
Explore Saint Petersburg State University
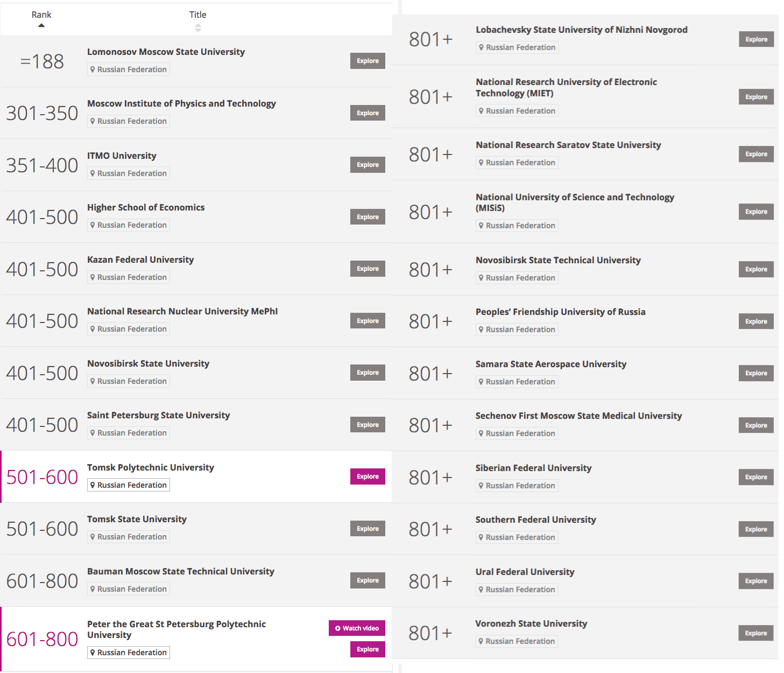(x=368, y=425)
